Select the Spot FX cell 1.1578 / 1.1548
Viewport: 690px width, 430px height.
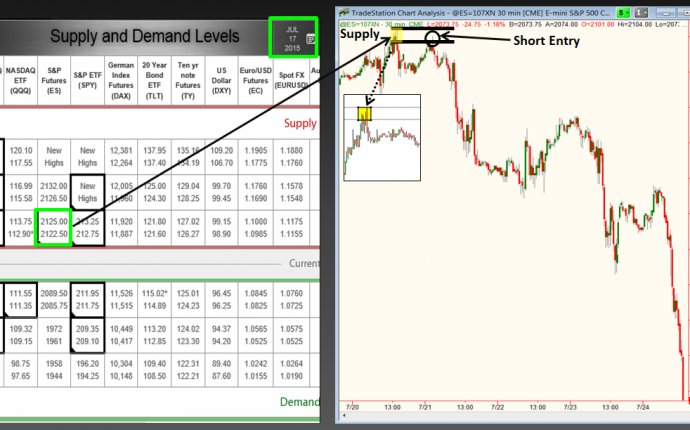pyautogui.click(x=291, y=192)
